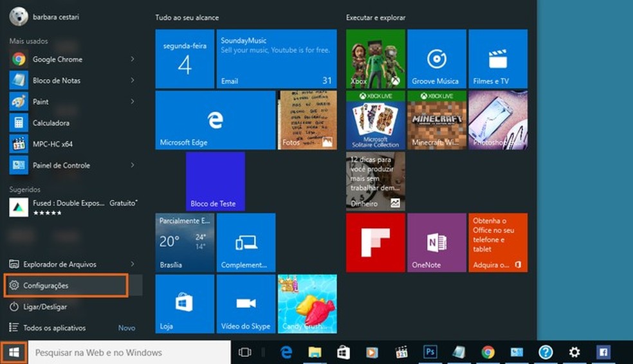
Task: Open Configurações in the Start menu
Action: (x=66, y=286)
